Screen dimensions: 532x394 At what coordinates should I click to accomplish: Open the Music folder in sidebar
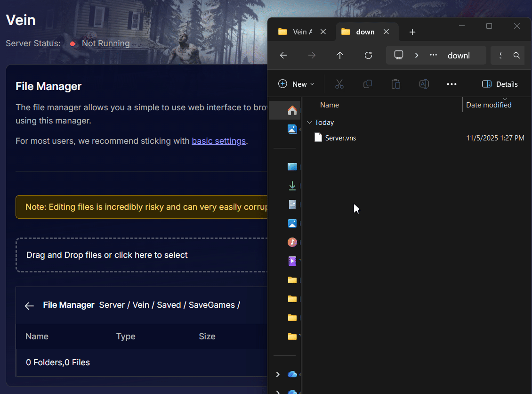click(x=292, y=242)
